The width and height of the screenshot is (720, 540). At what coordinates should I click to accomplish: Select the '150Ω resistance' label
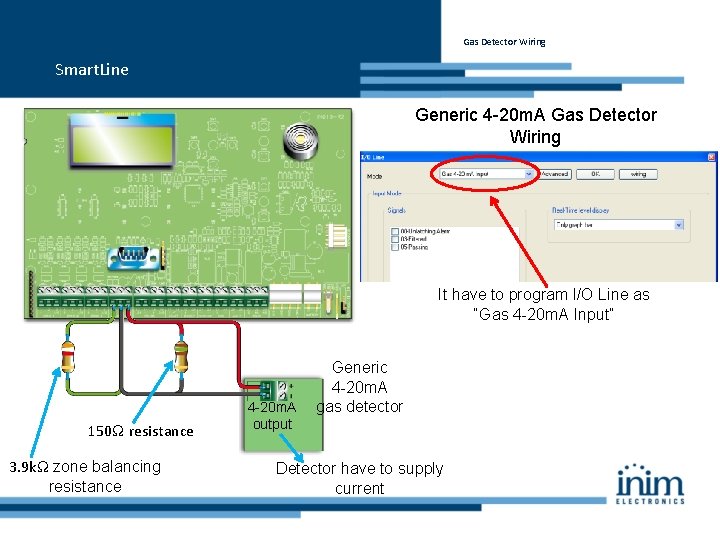[x=141, y=431]
